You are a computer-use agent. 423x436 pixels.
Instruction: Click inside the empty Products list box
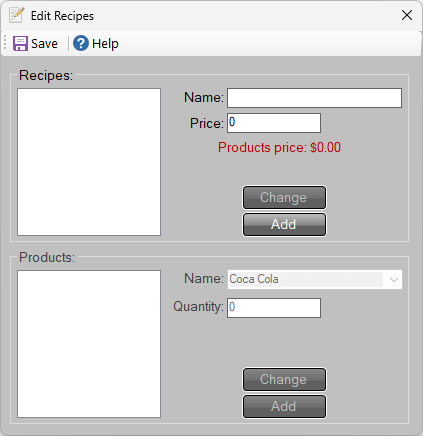click(89, 344)
